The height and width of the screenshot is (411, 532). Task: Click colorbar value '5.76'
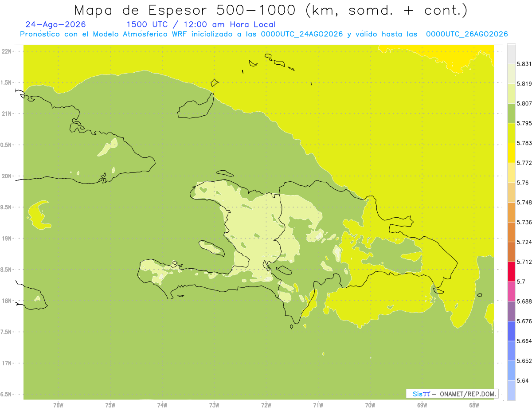(x=523, y=183)
